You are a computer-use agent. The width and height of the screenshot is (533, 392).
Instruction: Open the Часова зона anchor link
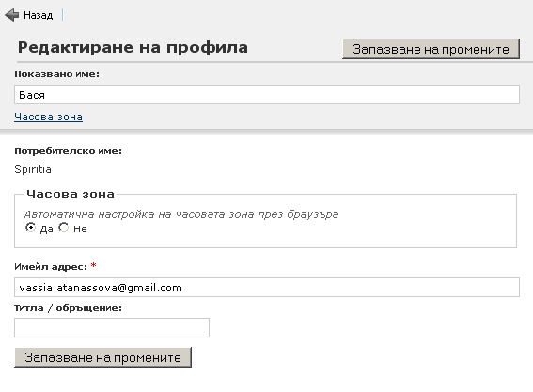tap(48, 117)
